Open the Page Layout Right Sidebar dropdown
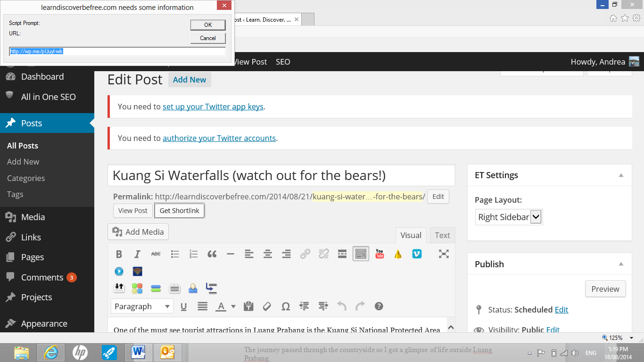Image resolution: width=644 pixels, height=362 pixels. pos(509,217)
